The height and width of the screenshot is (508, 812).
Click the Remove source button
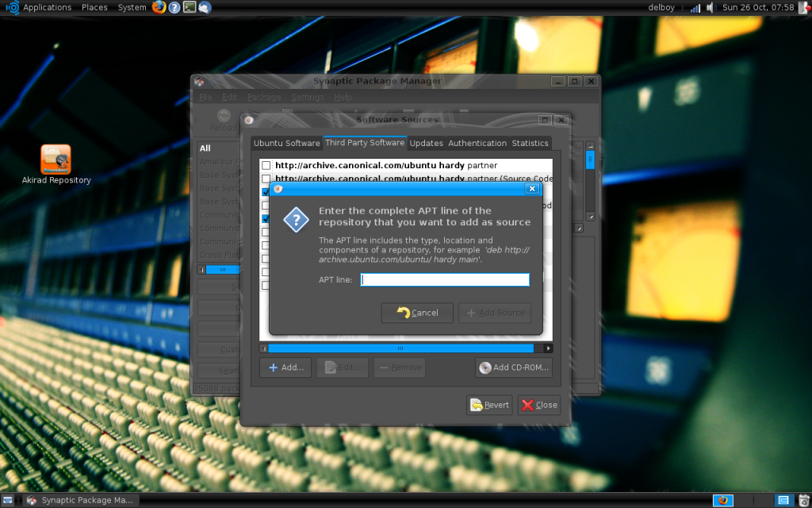point(400,368)
